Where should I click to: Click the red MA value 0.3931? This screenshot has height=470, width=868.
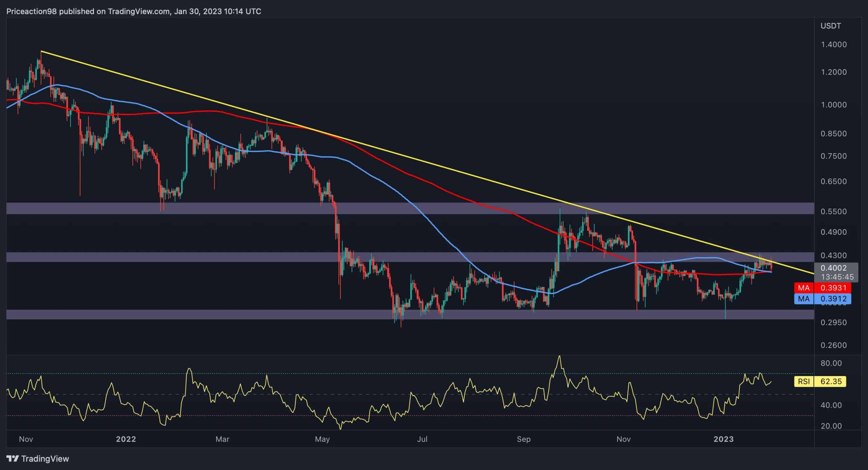coord(832,288)
